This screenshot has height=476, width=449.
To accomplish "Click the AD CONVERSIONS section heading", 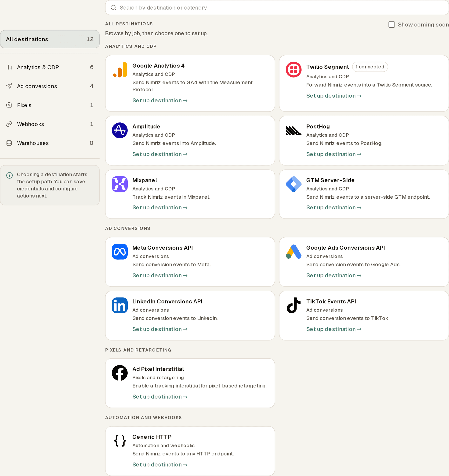I will pos(128,228).
